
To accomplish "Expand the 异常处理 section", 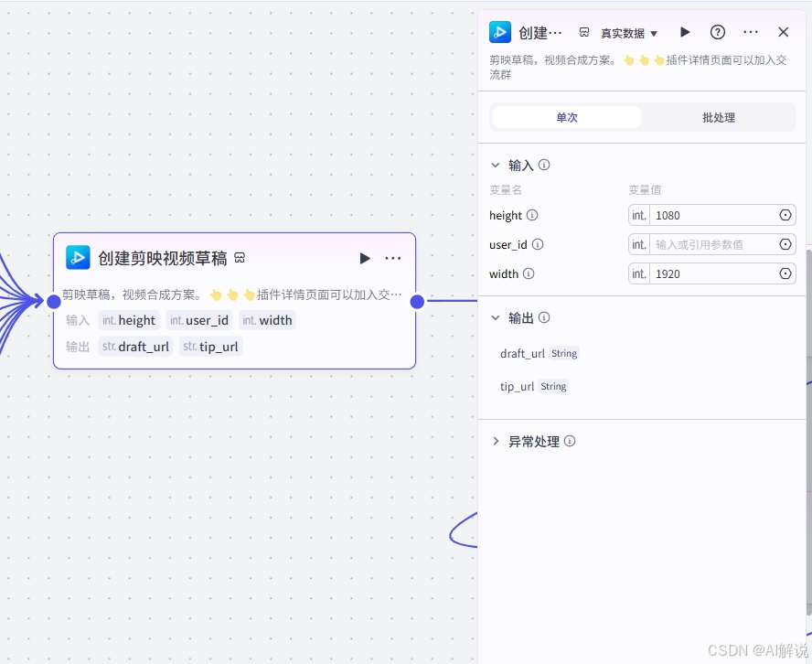I will tap(495, 441).
